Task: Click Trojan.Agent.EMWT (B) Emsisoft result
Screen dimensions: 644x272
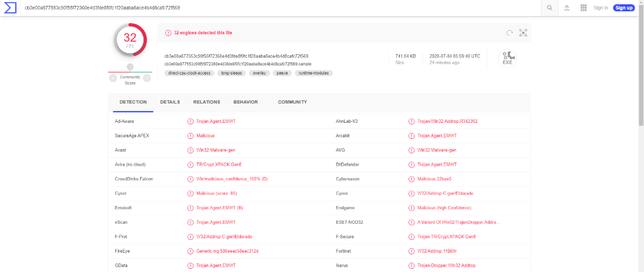Action: tap(219, 208)
